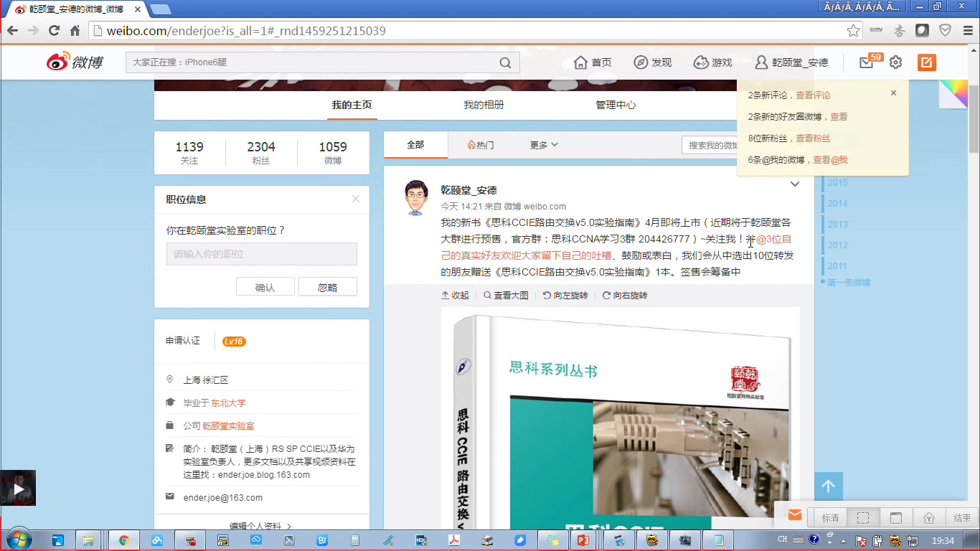Viewport: 980px width, 551px height.
Task: Click the address bar URL
Action: coord(246,31)
